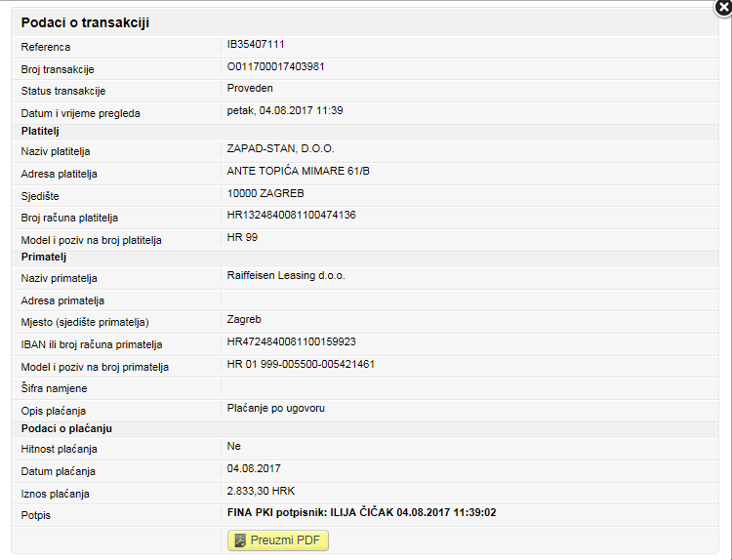Click recipient reference HR 01 999-005500-005421461

coord(301,365)
